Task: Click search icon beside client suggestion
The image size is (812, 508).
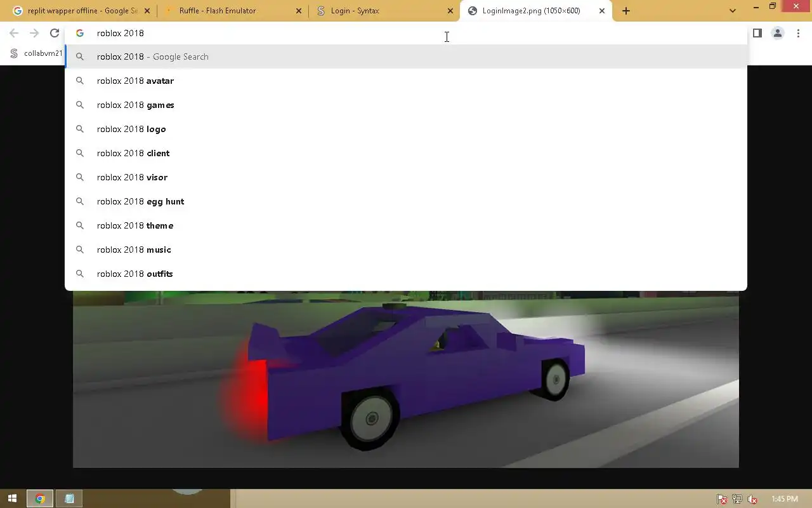Action: tap(80, 153)
